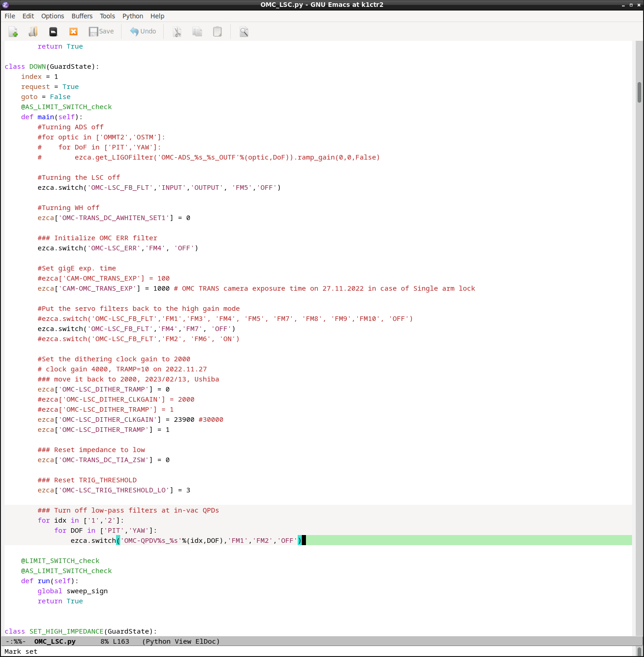
Task: Open the Options menu
Action: click(53, 16)
